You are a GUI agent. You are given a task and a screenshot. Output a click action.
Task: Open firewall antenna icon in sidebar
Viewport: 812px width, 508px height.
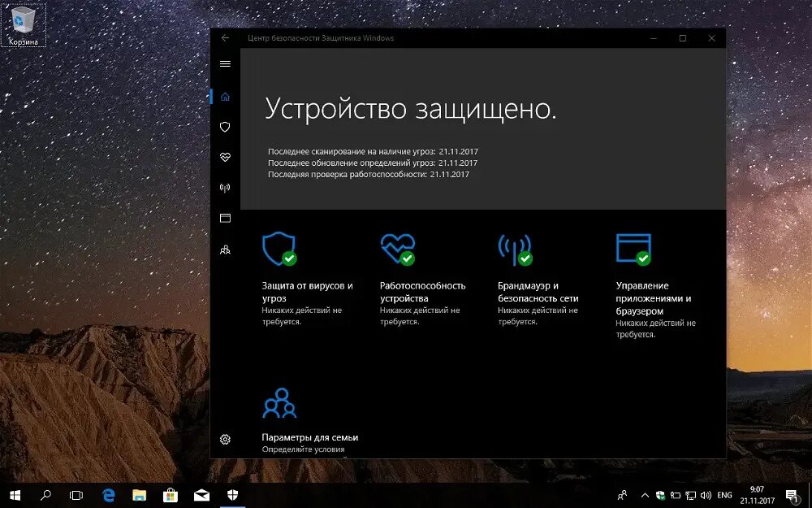point(225,188)
